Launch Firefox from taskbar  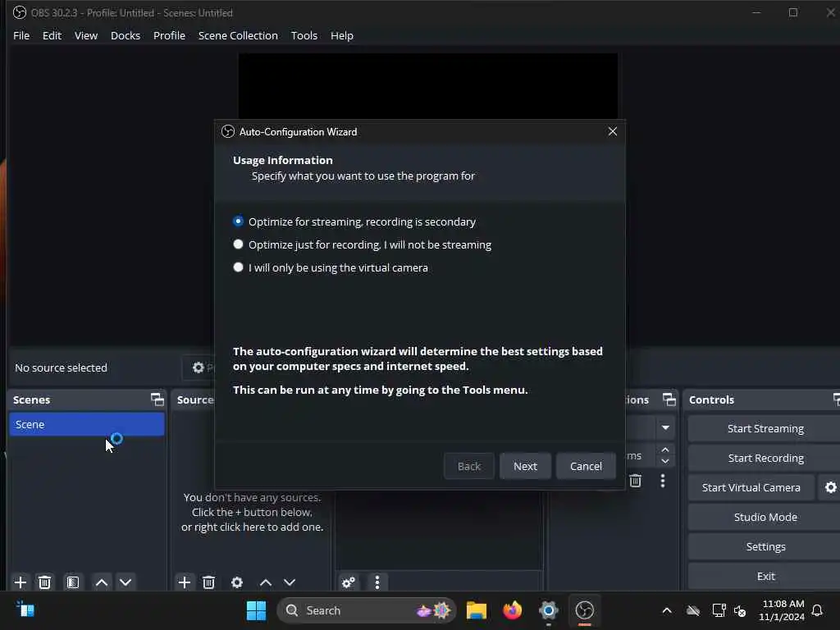click(x=513, y=610)
